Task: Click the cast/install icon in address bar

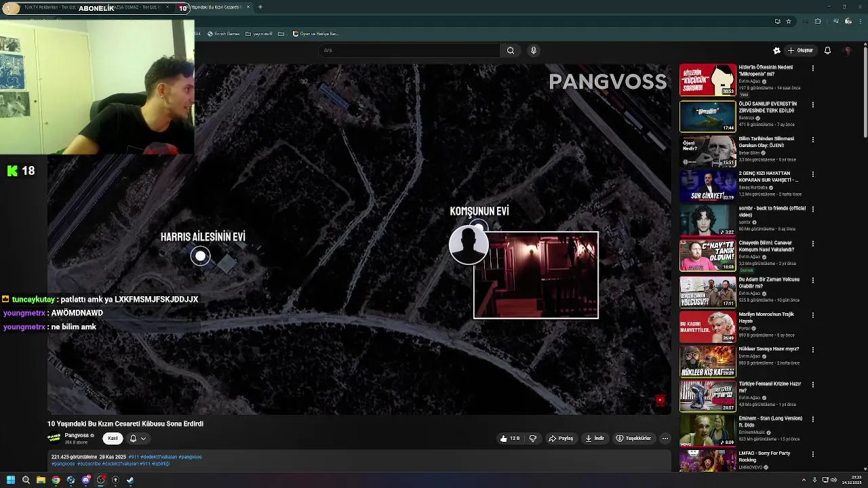Action: tap(777, 21)
